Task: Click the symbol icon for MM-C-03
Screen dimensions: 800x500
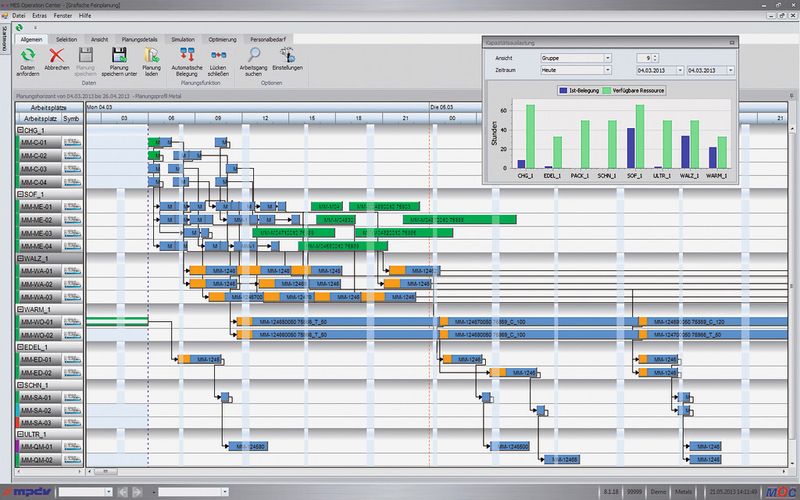Action: click(x=72, y=169)
